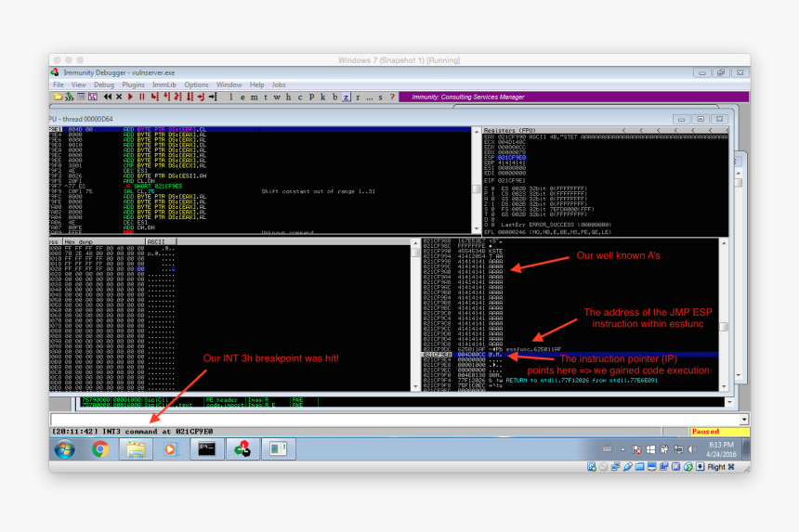The width and height of the screenshot is (799, 532).
Task: Show Executable modules via 'e' button
Action: click(x=242, y=97)
